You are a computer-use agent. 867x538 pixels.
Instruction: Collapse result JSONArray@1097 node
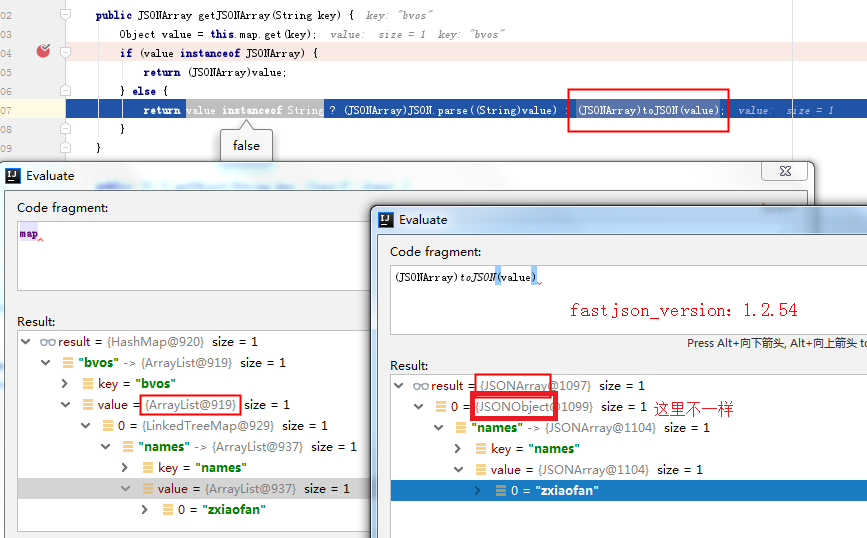(x=399, y=386)
